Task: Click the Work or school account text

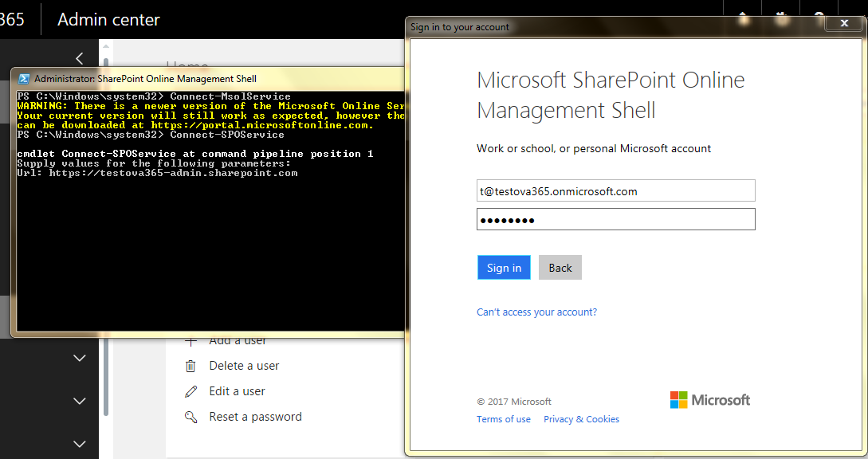Action: tap(594, 148)
